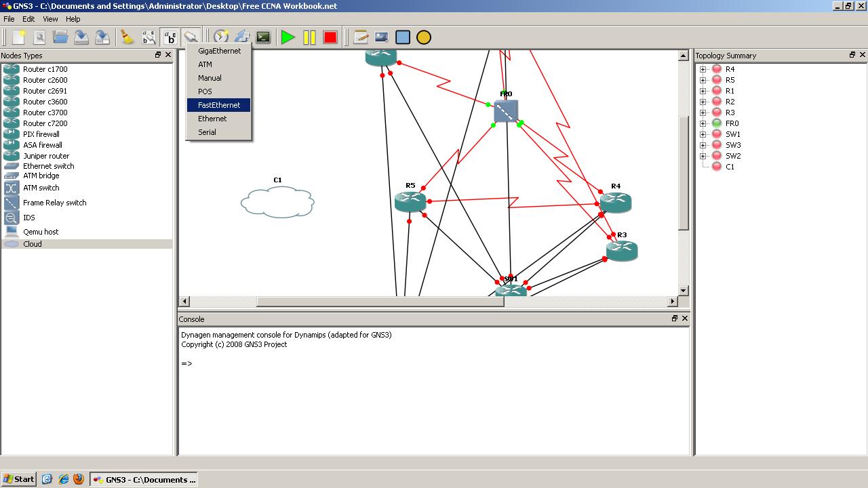This screenshot has width=868, height=488.
Task: Stop all devices with the red stop button
Action: tap(330, 37)
